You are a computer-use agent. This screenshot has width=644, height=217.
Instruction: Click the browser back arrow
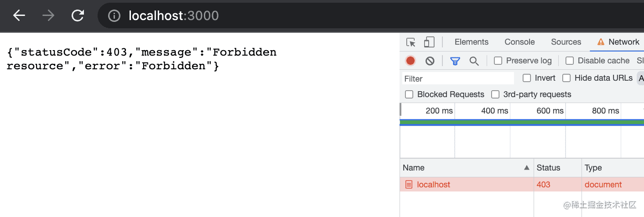pyautogui.click(x=19, y=16)
